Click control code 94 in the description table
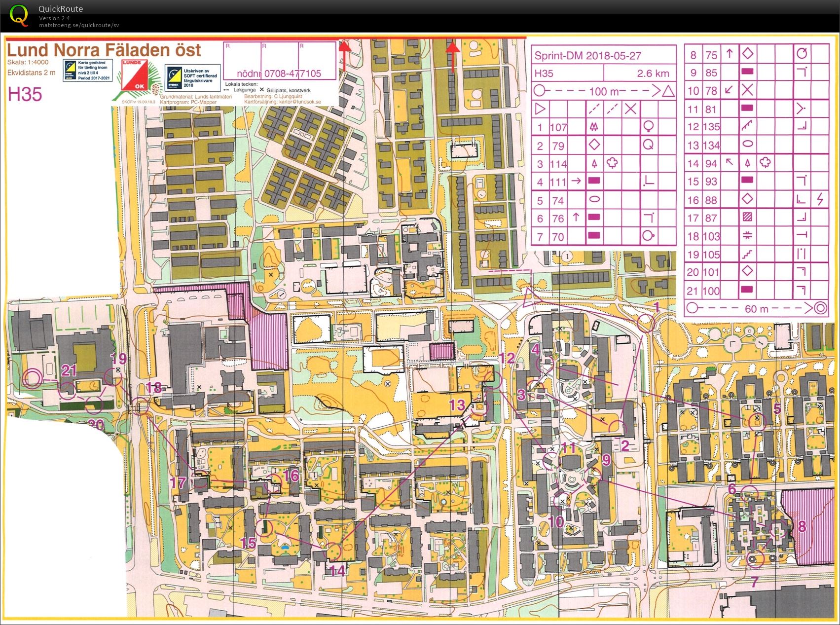This screenshot has width=840, height=625. point(711,163)
